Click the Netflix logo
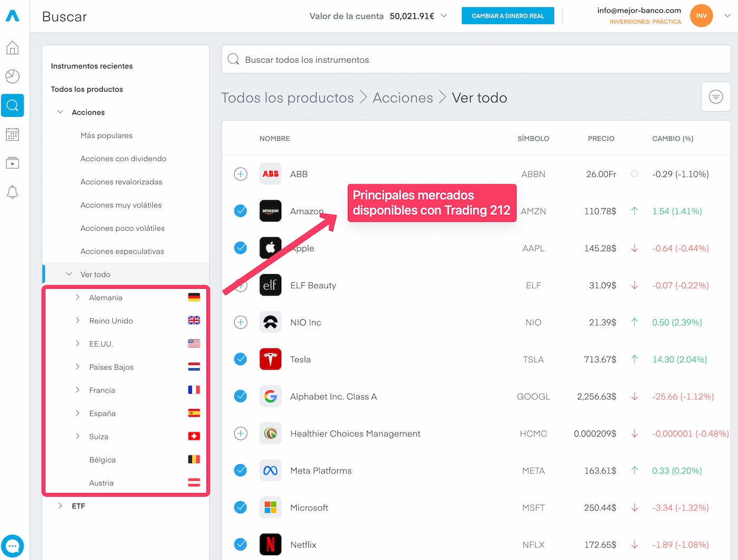Screen dimensions: 738x560 [x=270, y=545]
